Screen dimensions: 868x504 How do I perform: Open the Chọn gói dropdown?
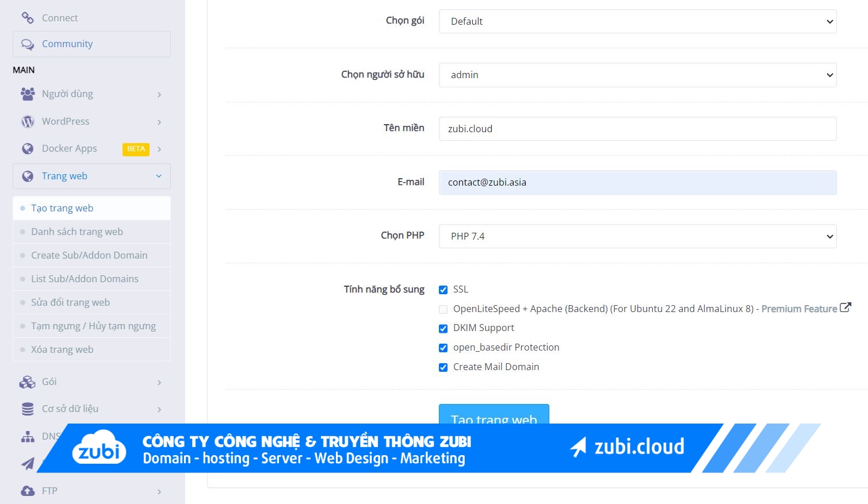pyautogui.click(x=637, y=21)
